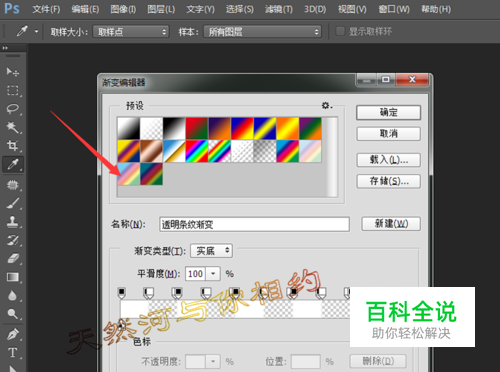Viewport: 500px width, 372px height.
Task: Select the orange-yellow-orange gradient preset
Action: tap(287, 128)
